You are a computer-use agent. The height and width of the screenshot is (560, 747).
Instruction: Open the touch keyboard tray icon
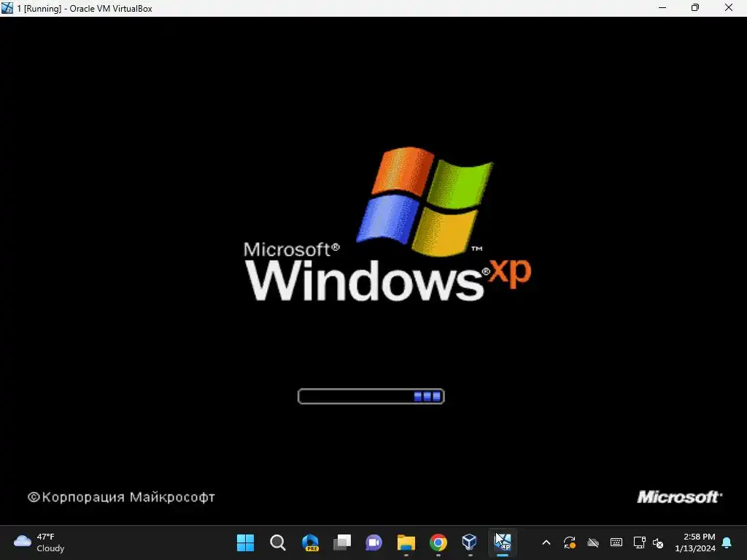click(616, 542)
